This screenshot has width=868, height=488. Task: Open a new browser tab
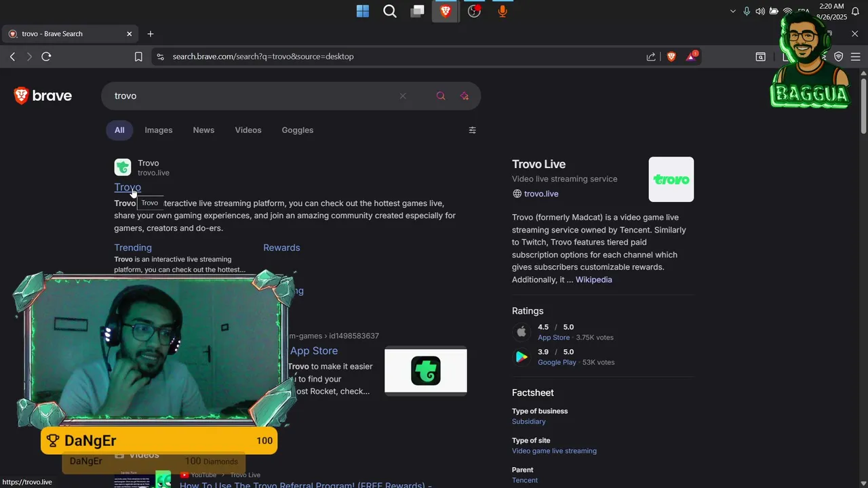click(x=151, y=34)
